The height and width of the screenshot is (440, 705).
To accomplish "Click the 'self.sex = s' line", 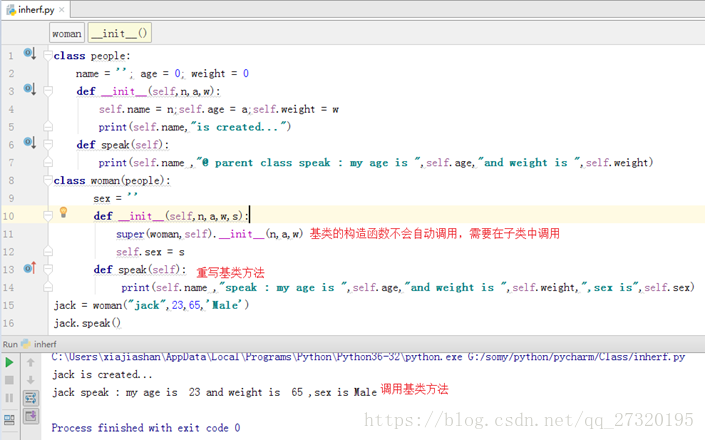I will coord(150,252).
